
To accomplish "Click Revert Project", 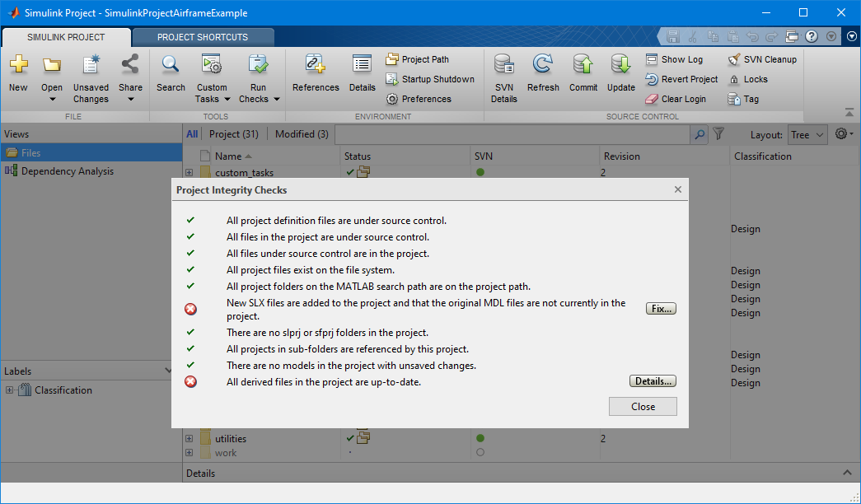I will (x=682, y=79).
